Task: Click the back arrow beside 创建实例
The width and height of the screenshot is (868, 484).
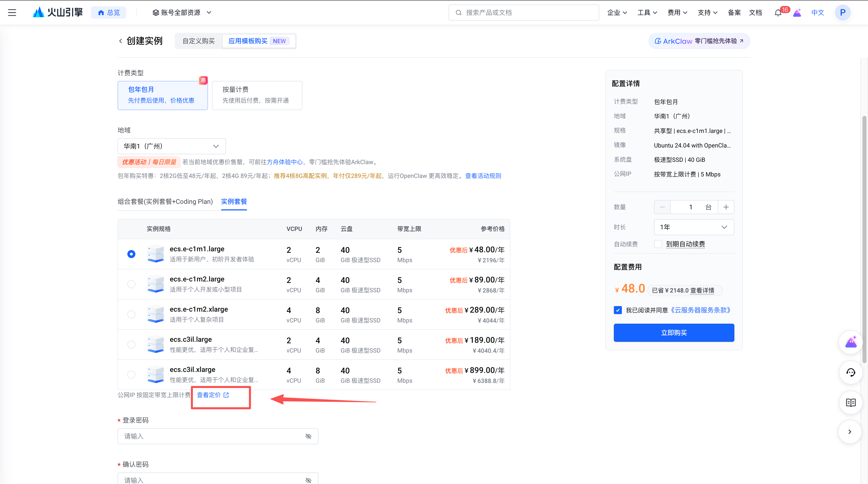Action: tap(120, 41)
